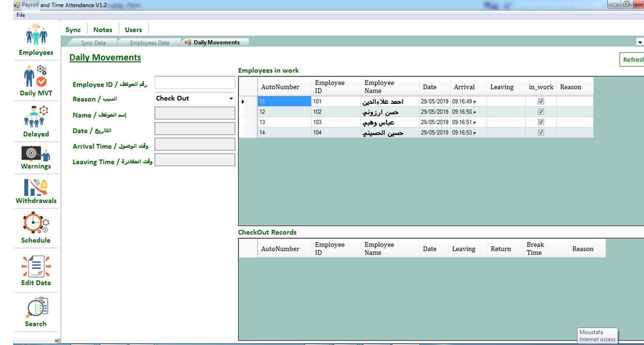The image size is (644, 345).
Task: Open the Reason dropdown showing Check Out
Action: click(x=195, y=99)
